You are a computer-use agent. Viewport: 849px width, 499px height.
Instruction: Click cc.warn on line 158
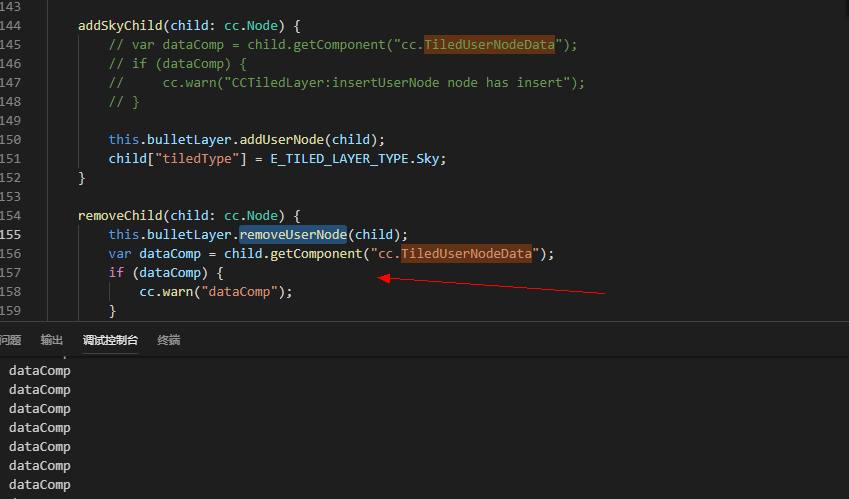166,292
